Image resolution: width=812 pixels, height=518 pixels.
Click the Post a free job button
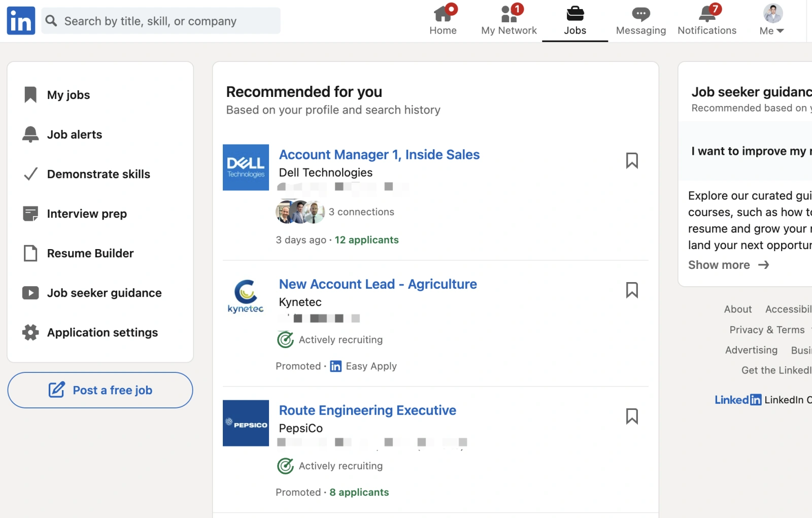(100, 390)
